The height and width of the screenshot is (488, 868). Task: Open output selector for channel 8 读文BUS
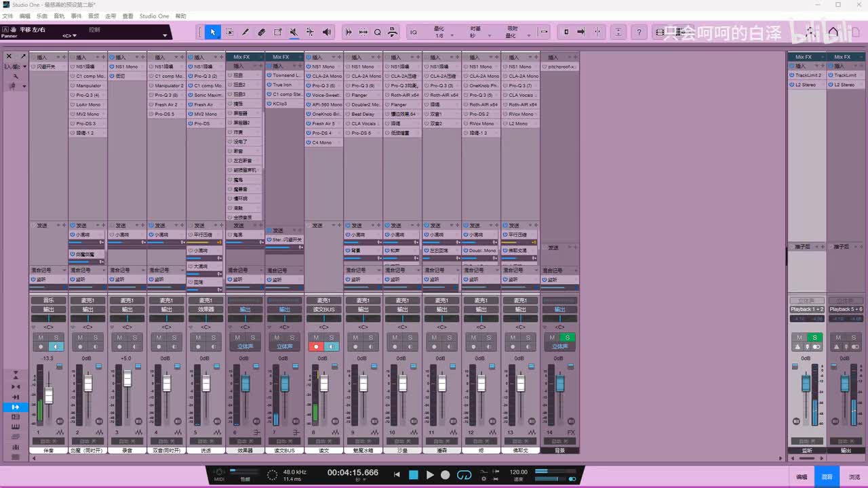[324, 310]
